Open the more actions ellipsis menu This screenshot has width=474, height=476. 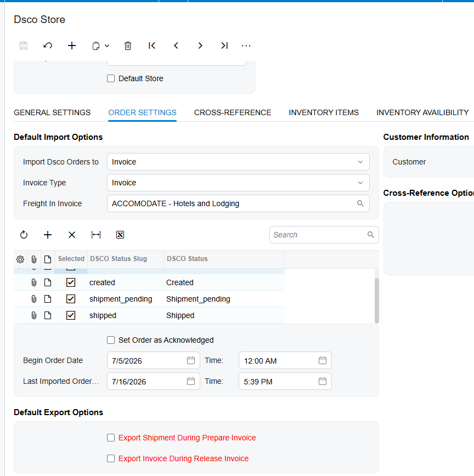pyautogui.click(x=246, y=46)
